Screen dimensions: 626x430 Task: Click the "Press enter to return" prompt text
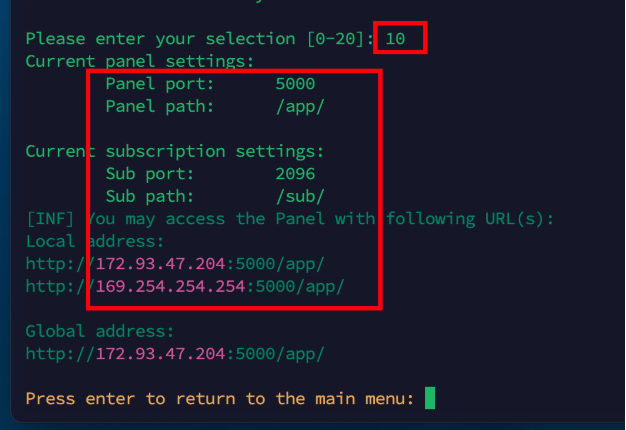pyautogui.click(x=219, y=398)
